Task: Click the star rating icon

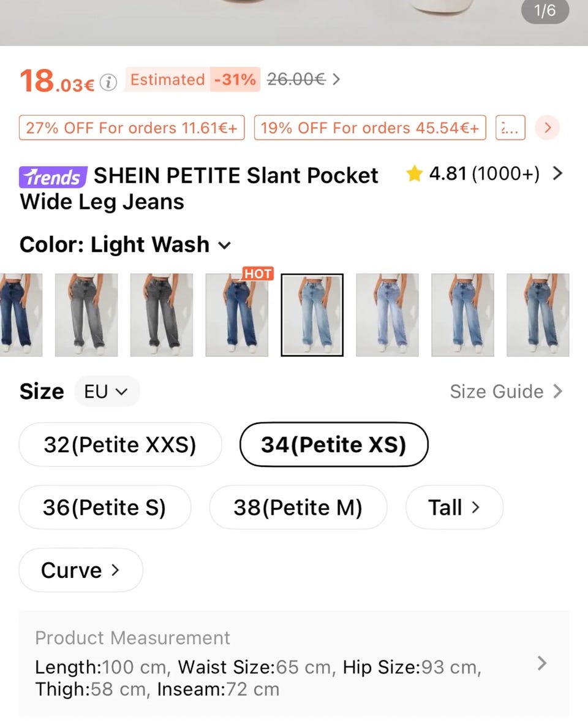Action: [x=414, y=175]
